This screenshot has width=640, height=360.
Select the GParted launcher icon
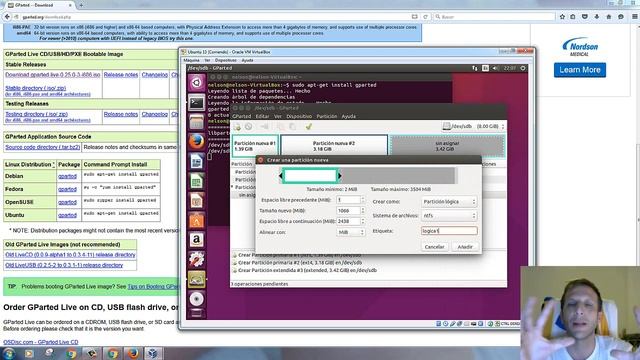(196, 280)
